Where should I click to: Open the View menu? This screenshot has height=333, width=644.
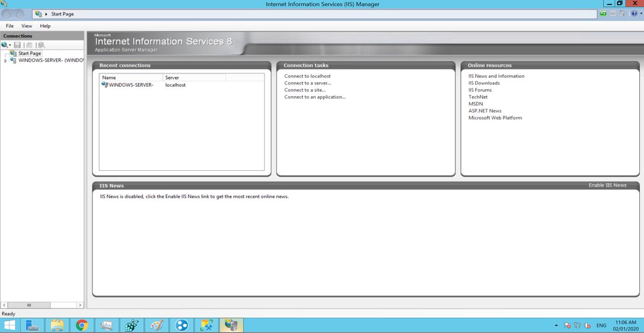pyautogui.click(x=27, y=26)
